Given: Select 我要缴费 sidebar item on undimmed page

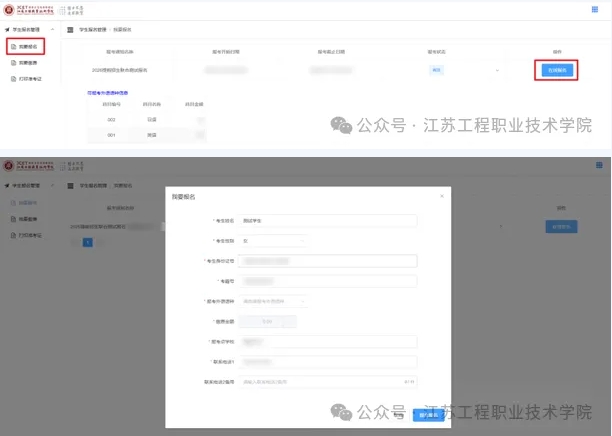Looking at the screenshot, I should pos(24,63).
